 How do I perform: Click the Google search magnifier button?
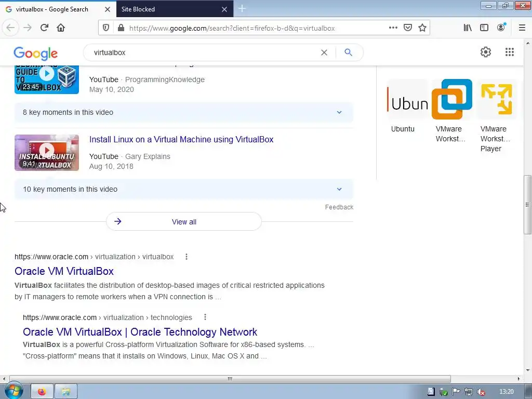348,52
